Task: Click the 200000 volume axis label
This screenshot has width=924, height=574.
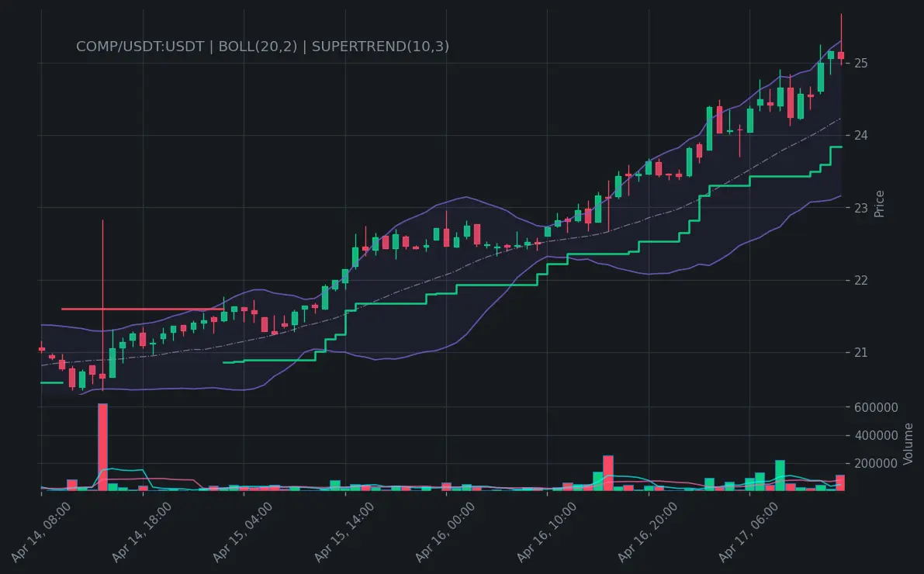Action: pos(876,464)
